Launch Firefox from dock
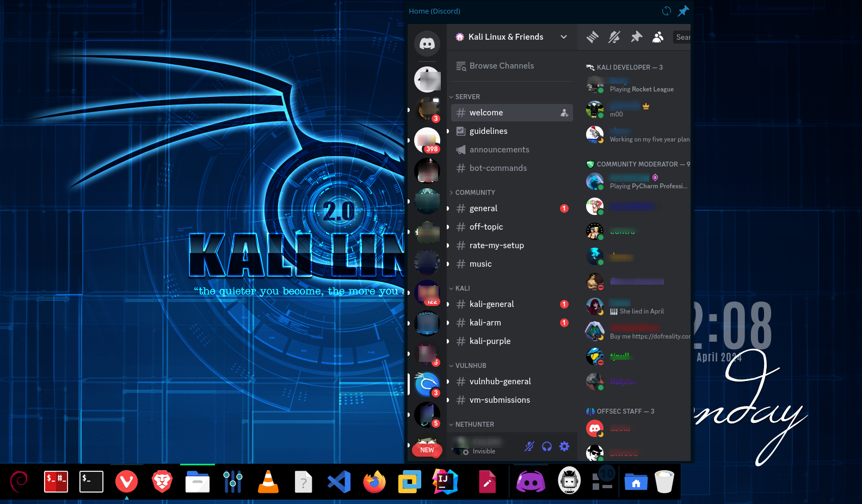This screenshot has height=504, width=862. [x=374, y=482]
